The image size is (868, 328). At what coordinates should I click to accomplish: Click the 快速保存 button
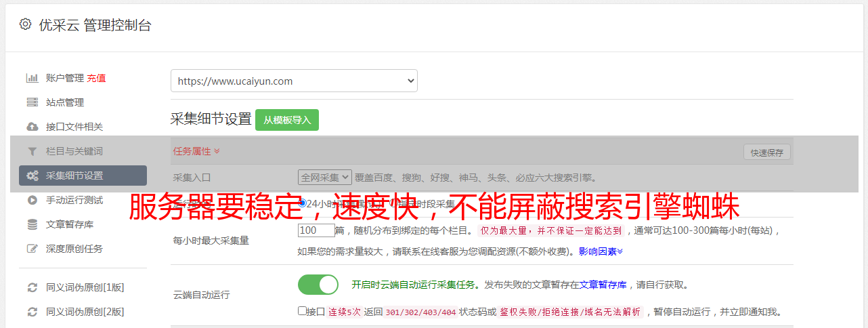point(766,152)
